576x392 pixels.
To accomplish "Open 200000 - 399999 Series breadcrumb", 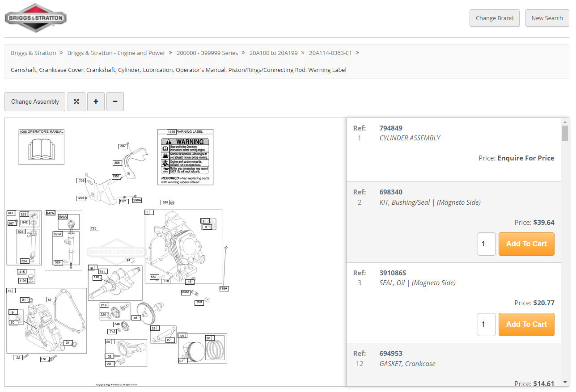I will coord(207,53).
